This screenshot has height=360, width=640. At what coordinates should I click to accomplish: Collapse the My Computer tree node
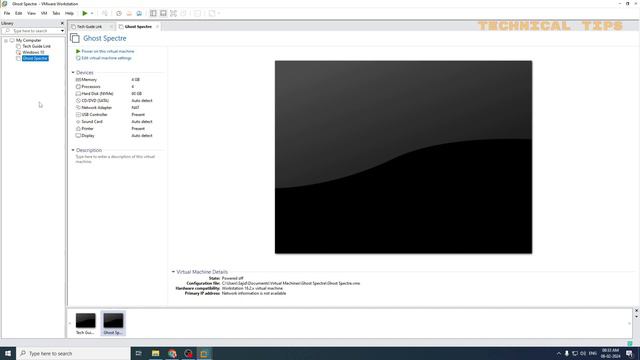coord(6,40)
